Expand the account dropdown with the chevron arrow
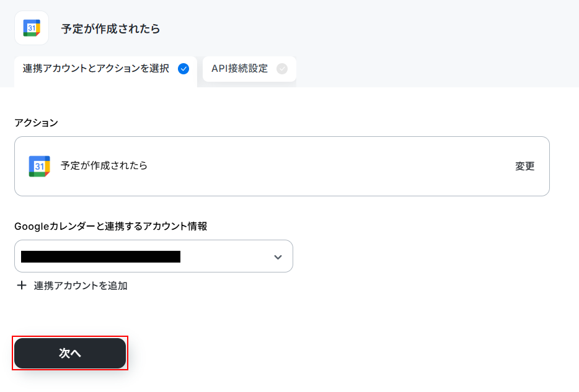Image resolution: width=579 pixels, height=392 pixels. tap(278, 257)
